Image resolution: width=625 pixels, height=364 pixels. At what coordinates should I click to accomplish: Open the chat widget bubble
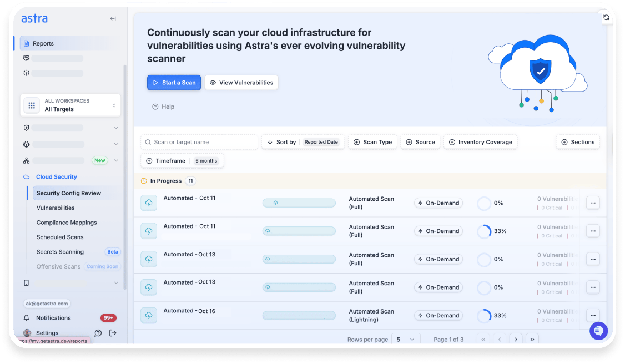coord(598,331)
